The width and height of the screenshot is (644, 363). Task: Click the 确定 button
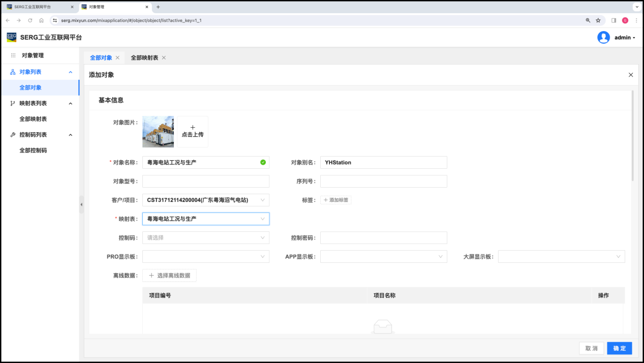click(619, 348)
